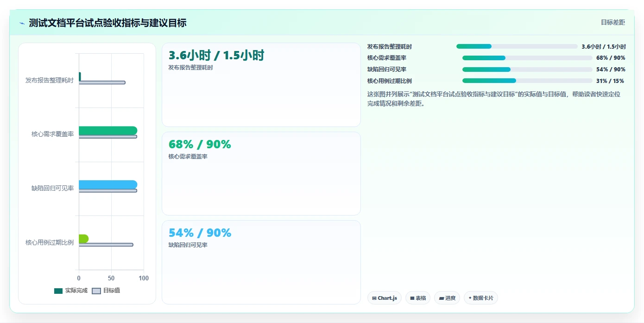
Task: Open the 54% / 90% data card
Action: pos(261,262)
